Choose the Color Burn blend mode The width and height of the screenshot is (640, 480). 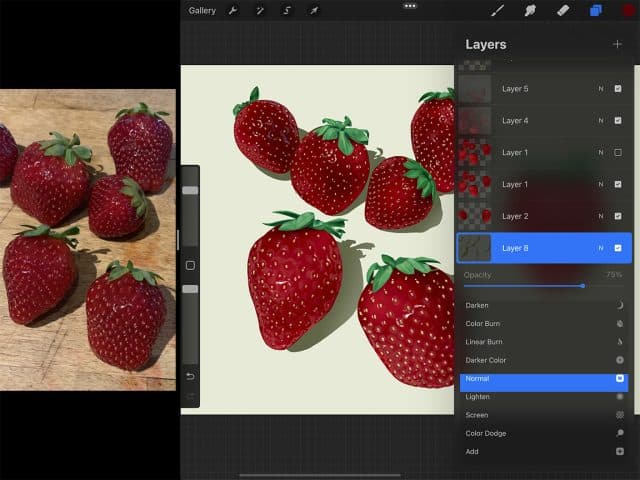pos(544,324)
